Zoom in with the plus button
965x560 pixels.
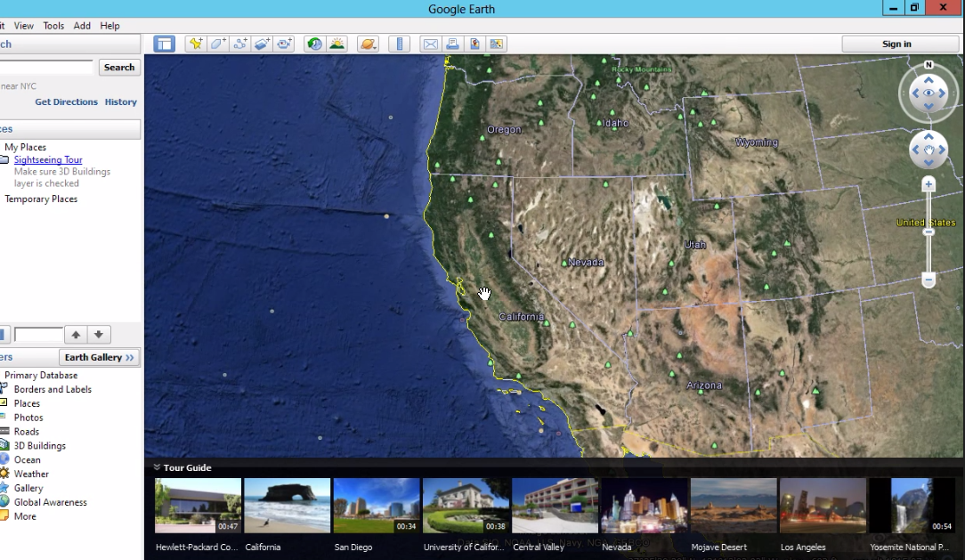coord(929,184)
